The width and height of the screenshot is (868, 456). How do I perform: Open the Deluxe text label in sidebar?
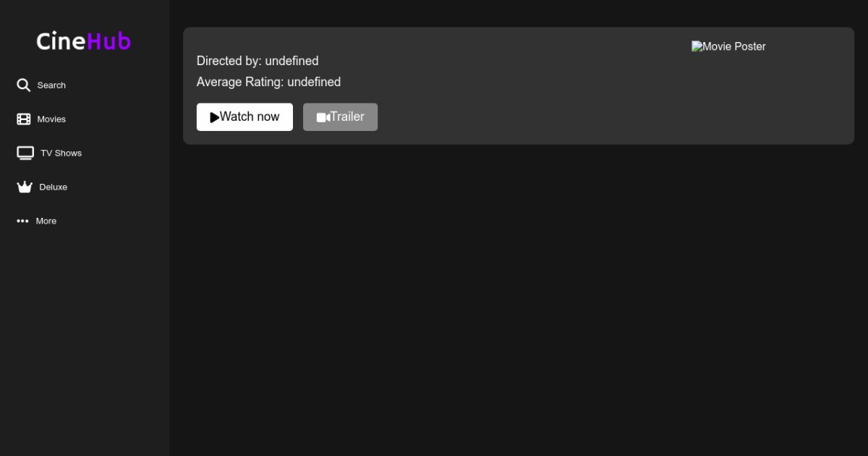(x=53, y=187)
